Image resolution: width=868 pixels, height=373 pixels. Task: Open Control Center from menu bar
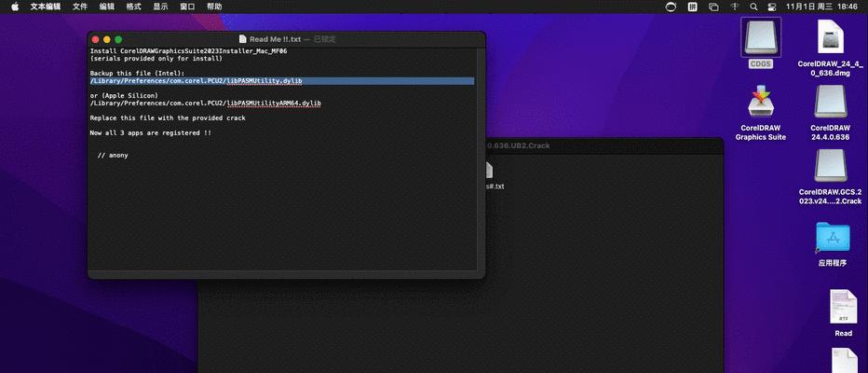tap(772, 7)
